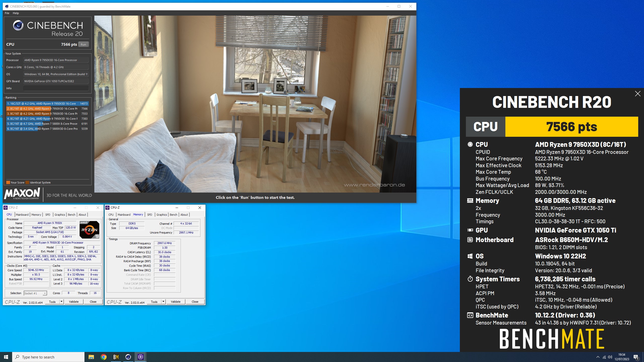The image size is (644, 362).
Task: Open network status tray icon
Action: [x=604, y=357]
